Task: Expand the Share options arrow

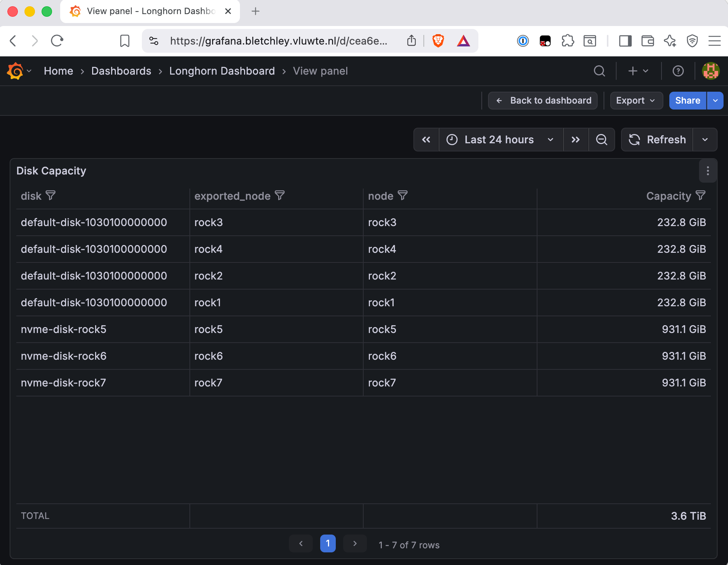Action: pos(715,101)
